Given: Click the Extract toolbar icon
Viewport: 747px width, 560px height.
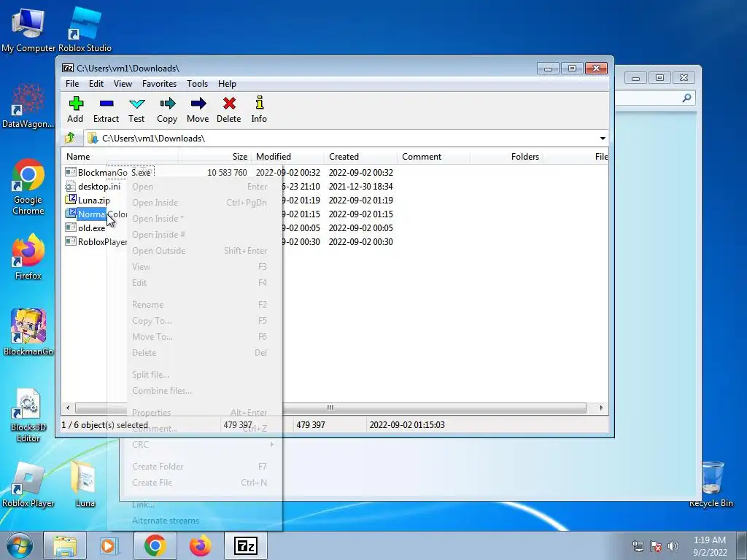Looking at the screenshot, I should pos(107,104).
